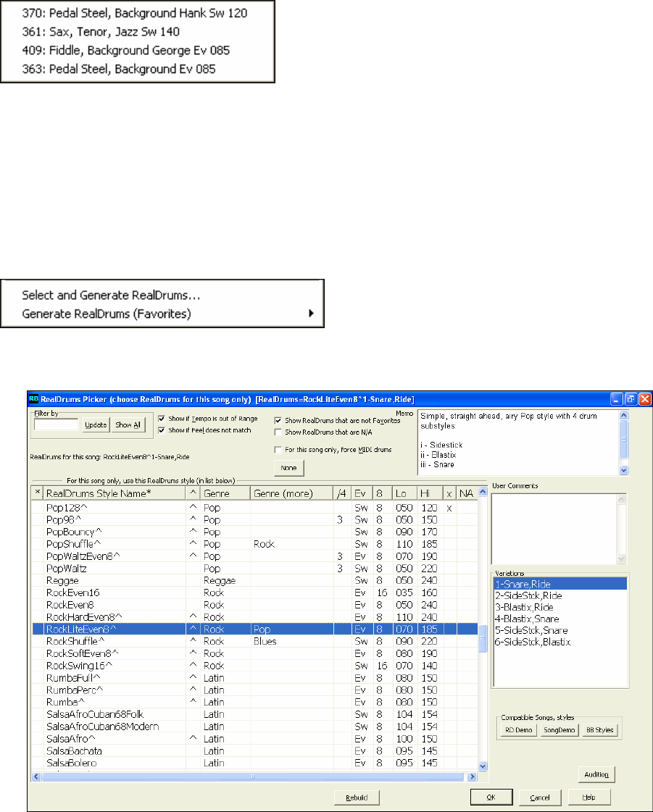Viewport: 653px width, 812px height.
Task: Click the Update filter button
Action: [x=96, y=424]
